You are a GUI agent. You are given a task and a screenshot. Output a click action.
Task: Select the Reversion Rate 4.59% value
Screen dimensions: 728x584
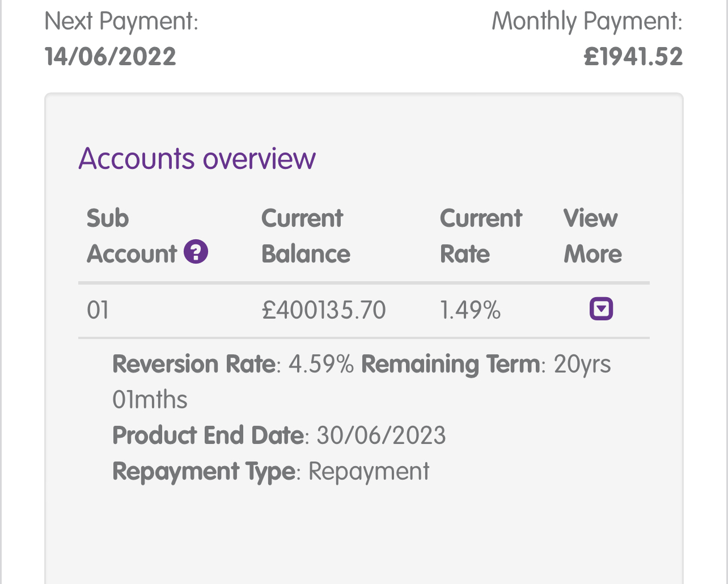coord(321,364)
